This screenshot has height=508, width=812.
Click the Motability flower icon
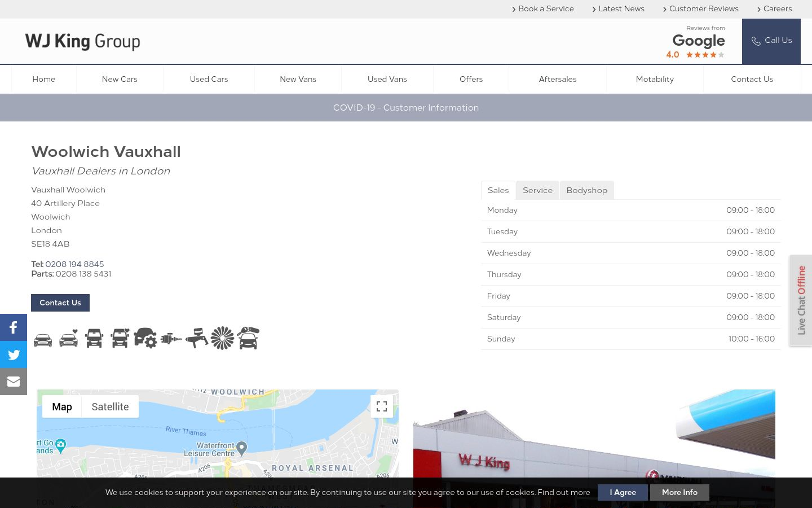[222, 338]
